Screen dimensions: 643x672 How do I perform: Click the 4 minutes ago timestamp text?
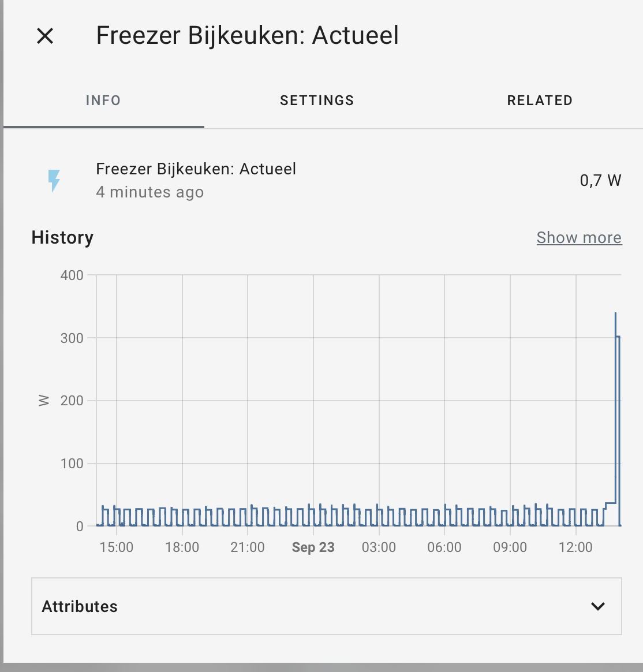pos(150,192)
